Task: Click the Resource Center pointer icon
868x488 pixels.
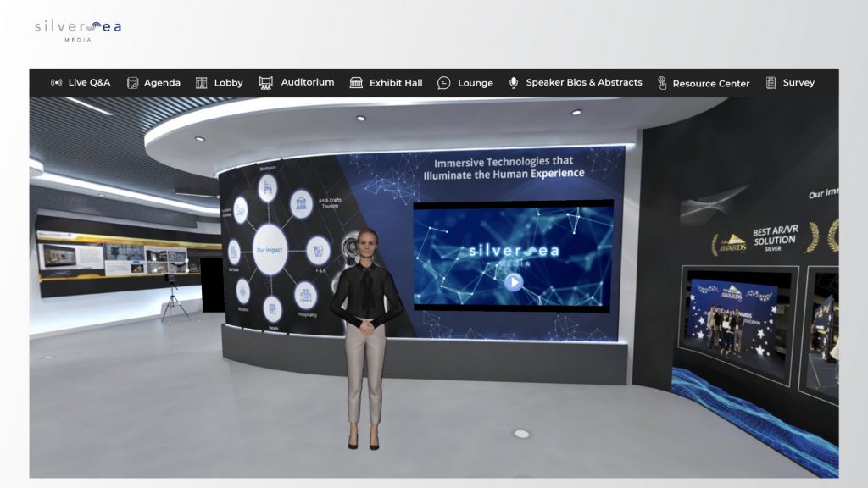Action: 661,83
